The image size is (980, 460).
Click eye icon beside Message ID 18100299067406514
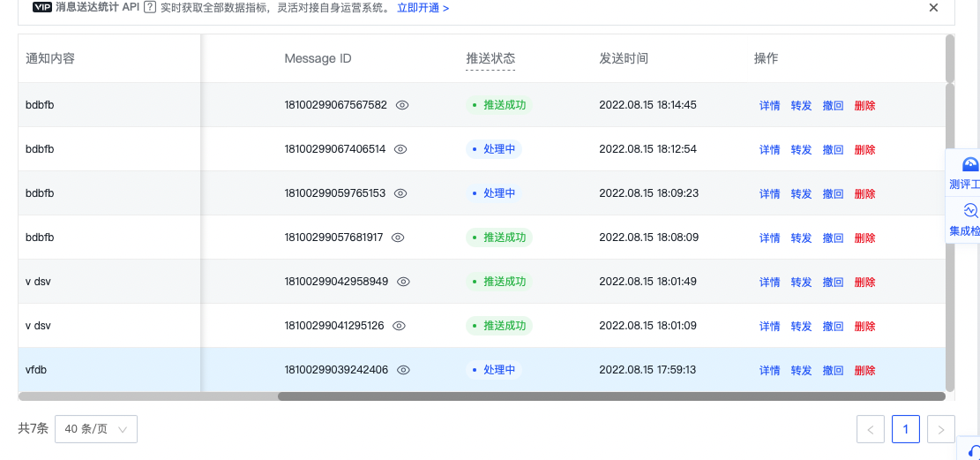[x=400, y=149]
